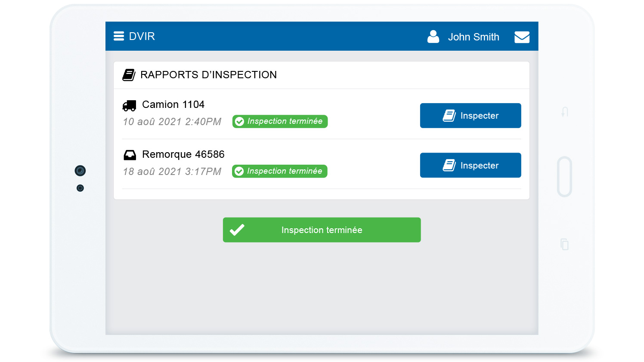
Task: Click the John Smith user profile icon
Action: click(x=433, y=37)
